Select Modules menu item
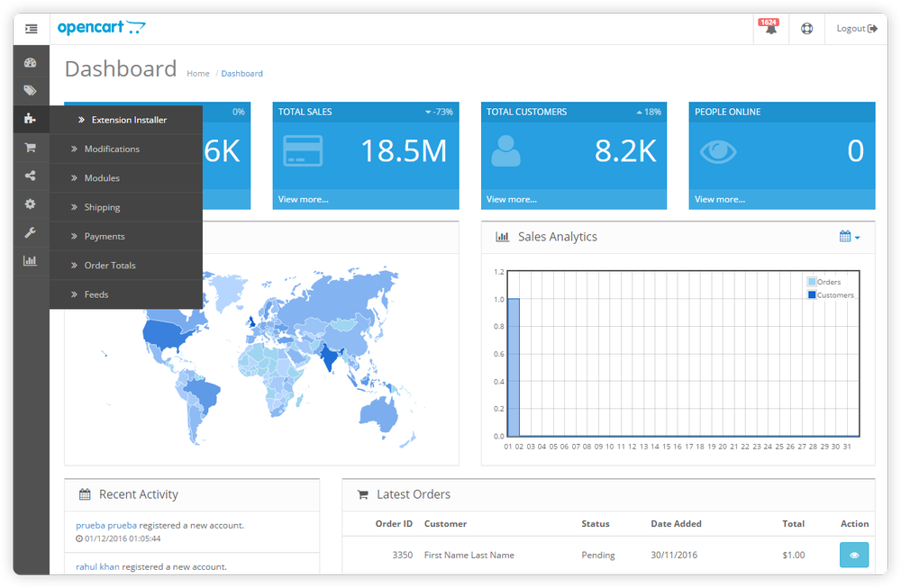 [x=126, y=178]
